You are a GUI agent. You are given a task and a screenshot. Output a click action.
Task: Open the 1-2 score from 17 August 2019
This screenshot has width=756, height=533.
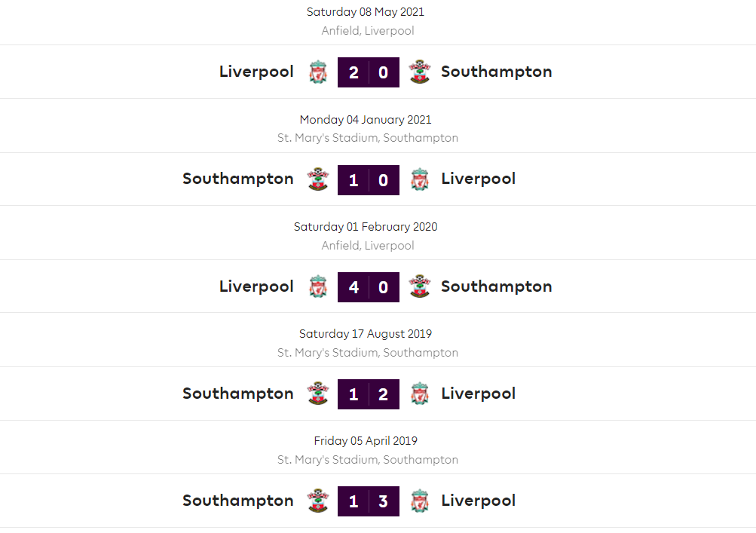[369, 394]
